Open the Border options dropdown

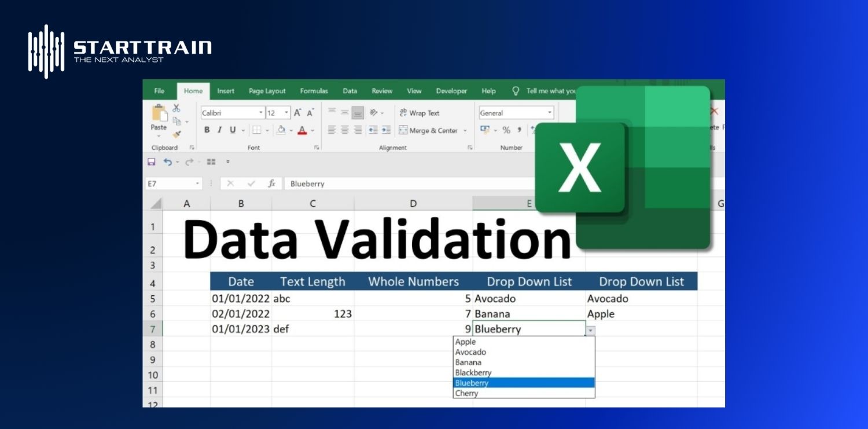(x=267, y=130)
